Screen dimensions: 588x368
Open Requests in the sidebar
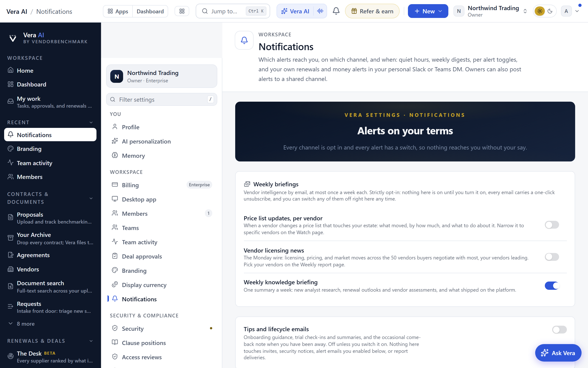(x=50, y=307)
